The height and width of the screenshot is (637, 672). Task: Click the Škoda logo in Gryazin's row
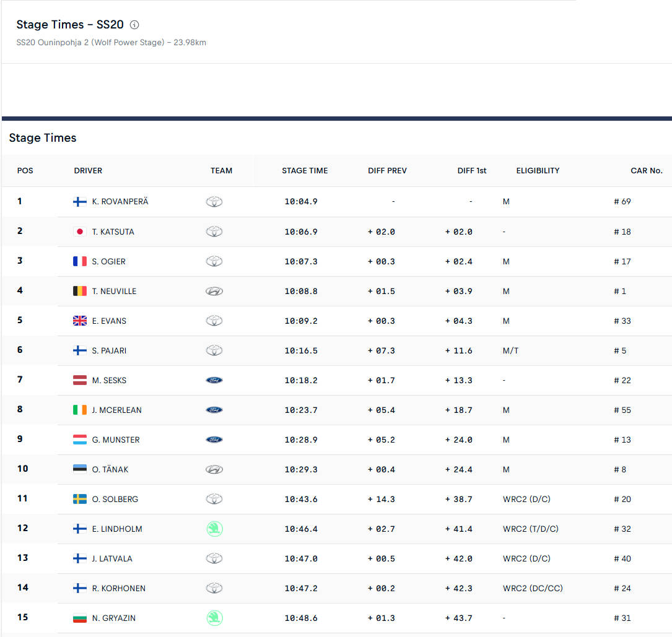tap(214, 618)
